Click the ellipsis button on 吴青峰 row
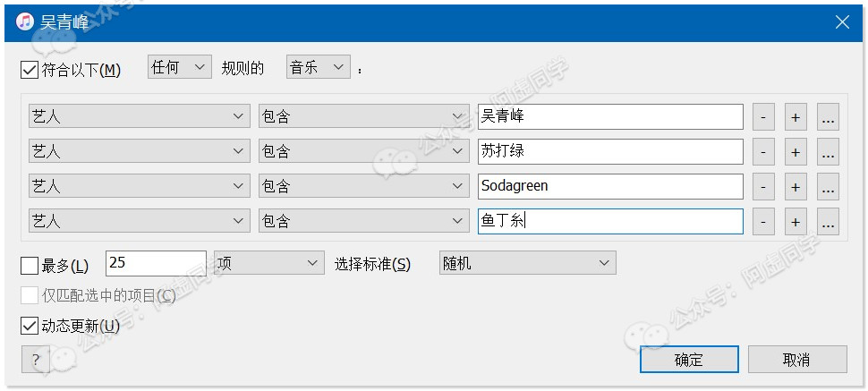 [828, 117]
